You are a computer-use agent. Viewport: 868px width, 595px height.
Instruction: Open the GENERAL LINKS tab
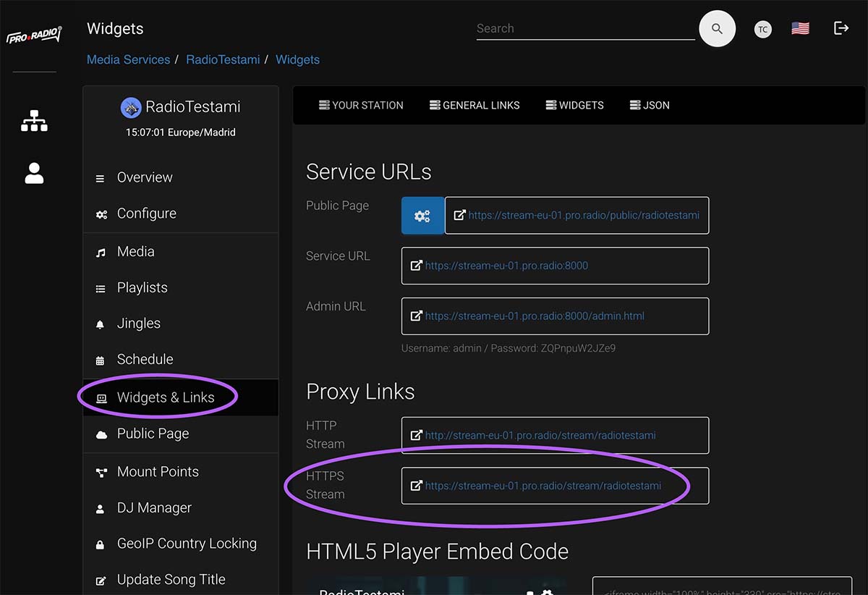pos(475,105)
